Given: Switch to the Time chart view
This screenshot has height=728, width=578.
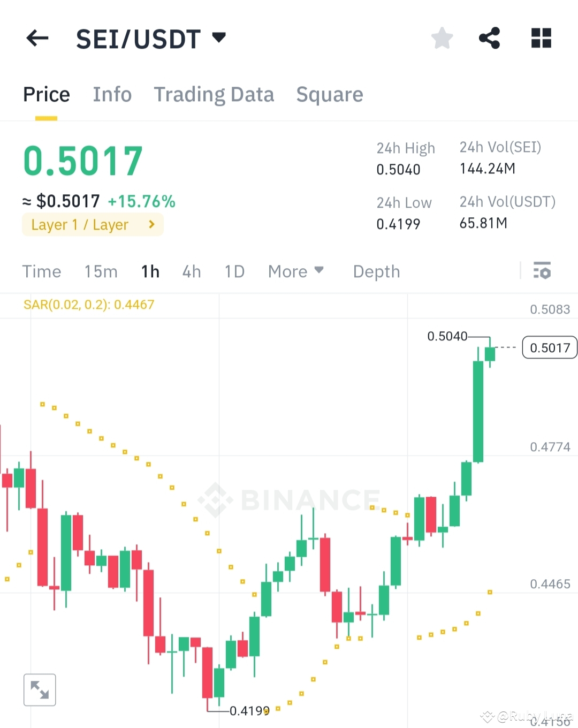Looking at the screenshot, I should pyautogui.click(x=41, y=271).
